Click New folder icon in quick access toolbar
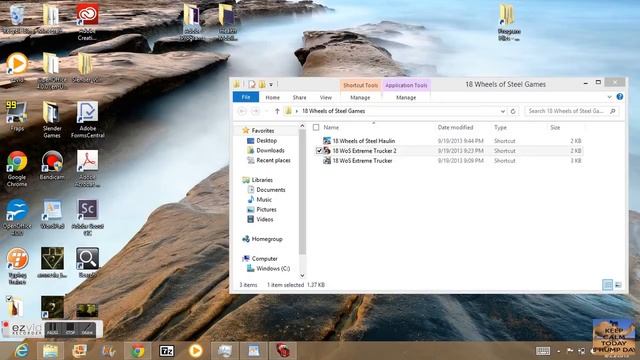The height and width of the screenshot is (360, 640). (x=262, y=84)
